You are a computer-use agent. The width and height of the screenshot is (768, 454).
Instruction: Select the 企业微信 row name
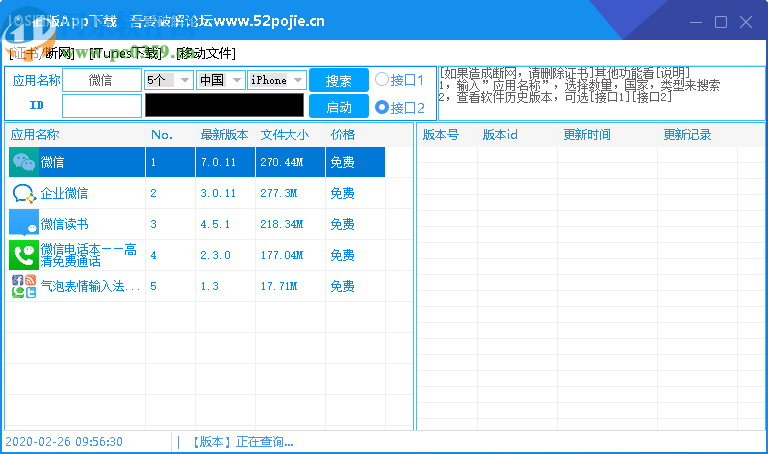[x=64, y=193]
